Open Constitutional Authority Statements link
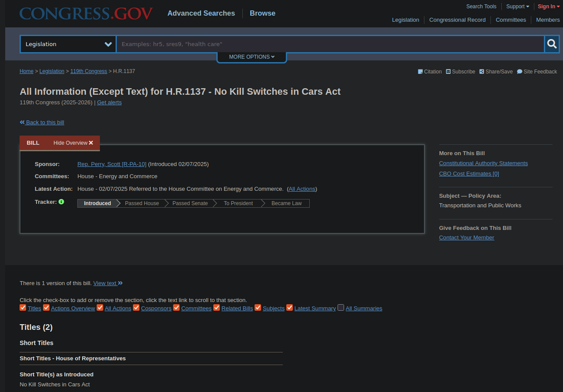Screen dimensions: 563x392 484,163
